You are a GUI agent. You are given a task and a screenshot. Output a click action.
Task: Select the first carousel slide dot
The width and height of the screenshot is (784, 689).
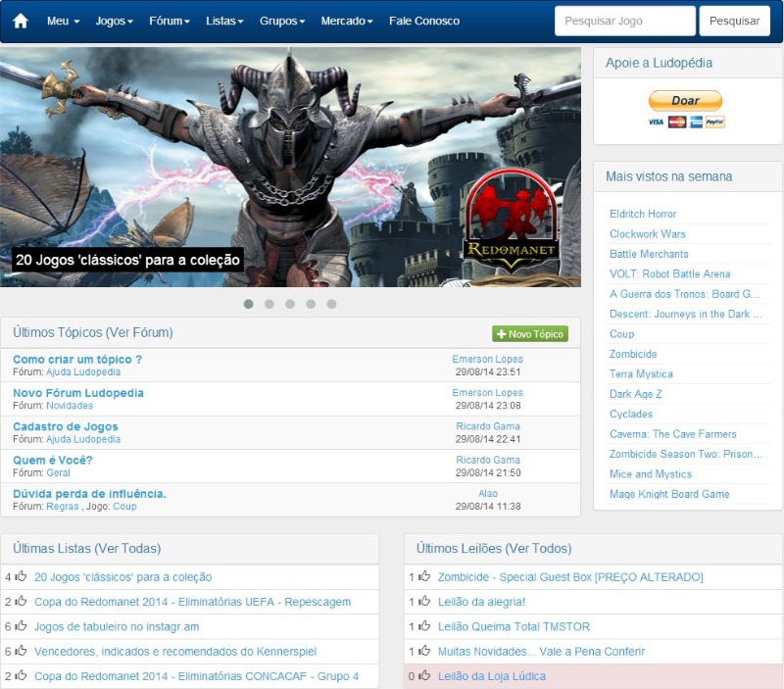pyautogui.click(x=249, y=304)
